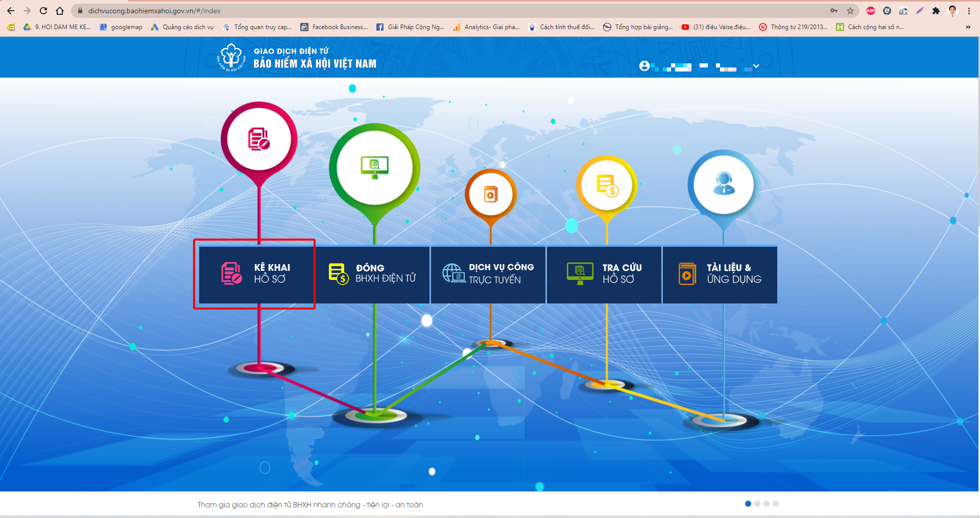Open the browser extensions puzzle icon

point(936,11)
